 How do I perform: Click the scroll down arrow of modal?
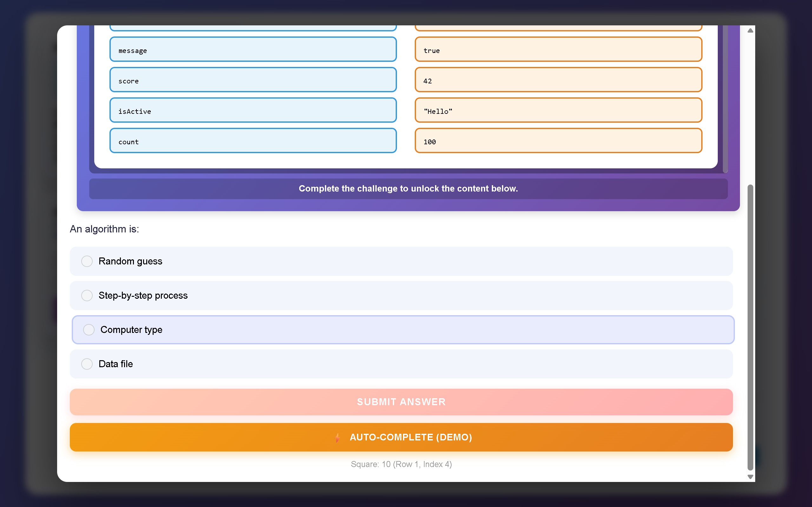[x=750, y=477]
